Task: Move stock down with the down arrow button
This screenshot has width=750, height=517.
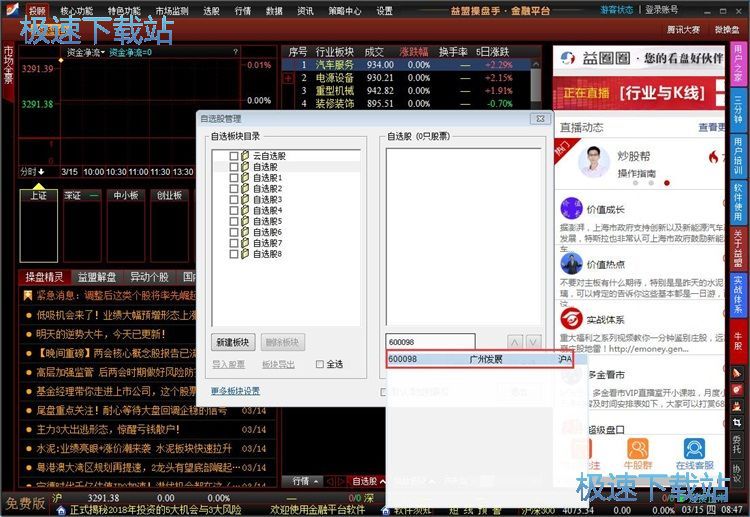Action: (534, 342)
